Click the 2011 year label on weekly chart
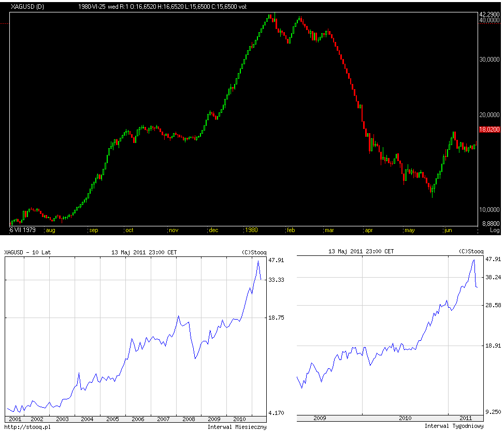Screen dimensions: 504x431 (x=466, y=418)
